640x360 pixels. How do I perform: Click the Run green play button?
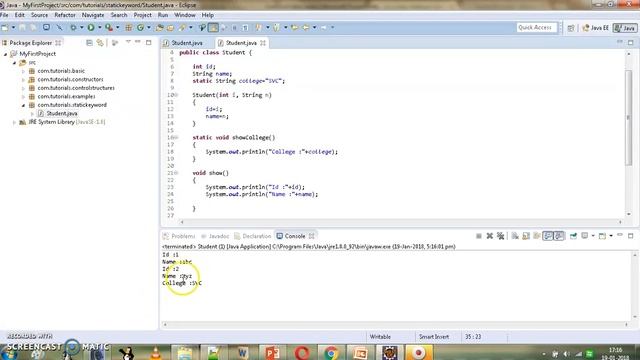click(x=91, y=27)
